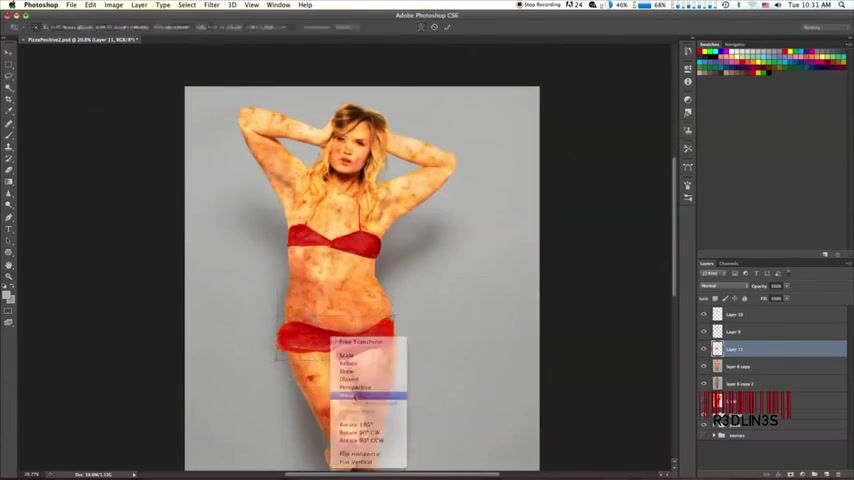The width and height of the screenshot is (854, 480).
Task: Click the Create new group folder icon
Action: pos(814,474)
